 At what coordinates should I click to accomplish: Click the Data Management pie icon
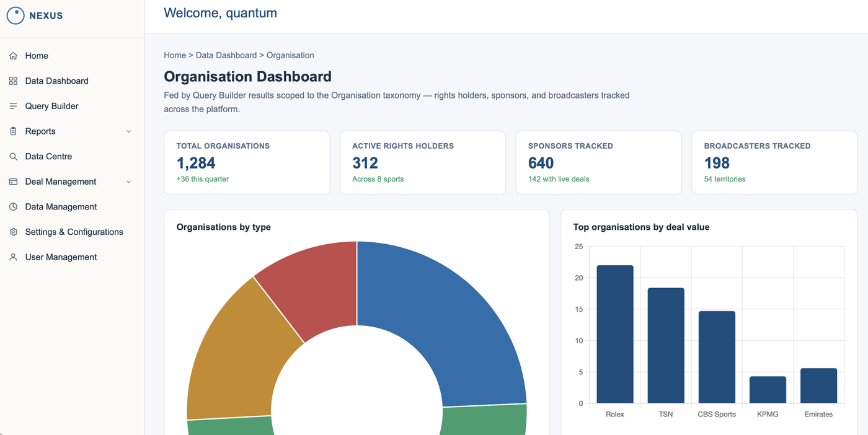[x=13, y=207]
